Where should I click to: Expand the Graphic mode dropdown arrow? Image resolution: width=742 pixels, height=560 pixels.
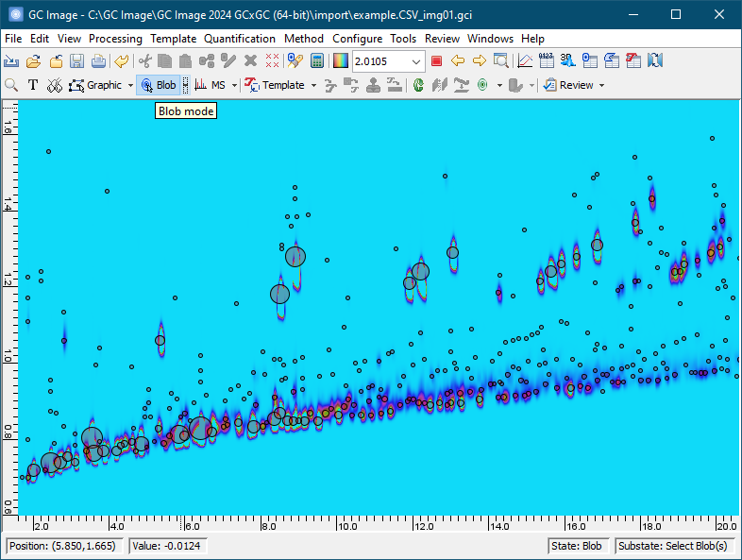coord(130,85)
